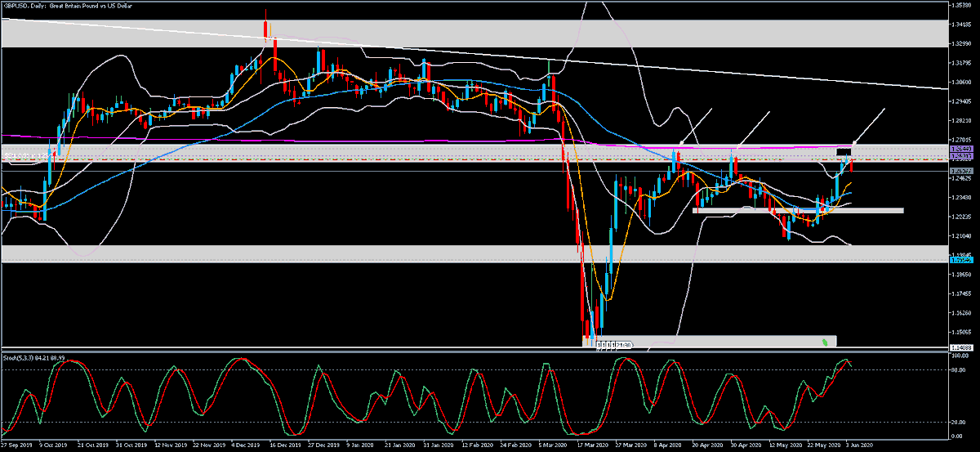Click the 1.21040 price scale value
This screenshot has width=980, height=452.
[x=960, y=235]
